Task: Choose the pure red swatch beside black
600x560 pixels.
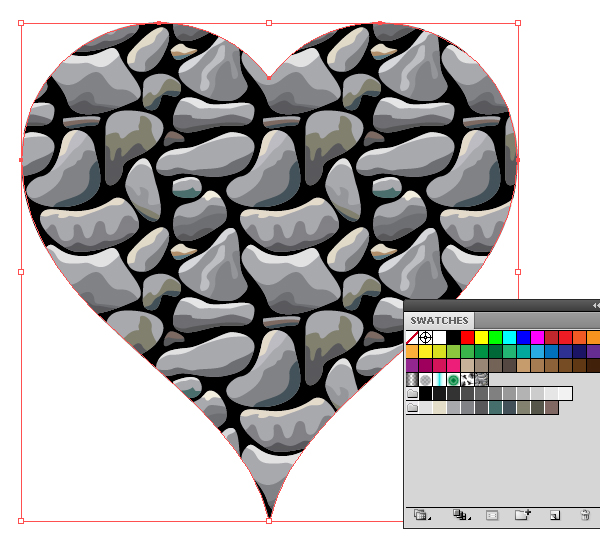Action: tap(467, 338)
